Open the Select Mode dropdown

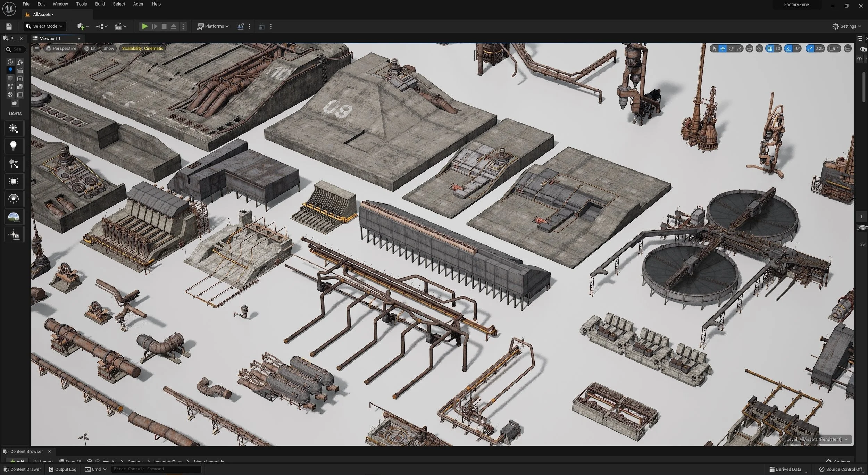click(x=44, y=26)
